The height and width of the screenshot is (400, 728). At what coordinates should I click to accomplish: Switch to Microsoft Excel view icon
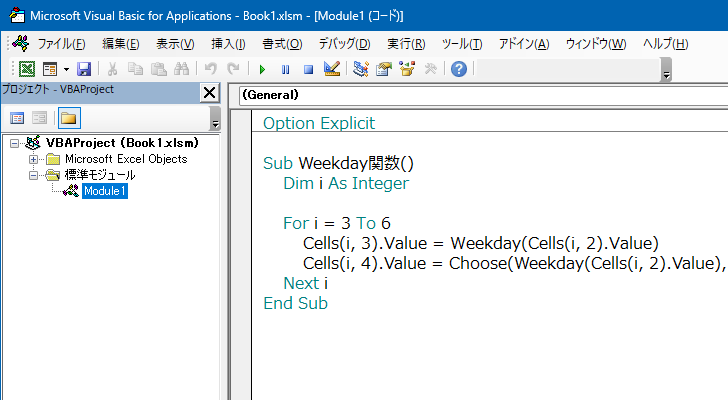point(26,69)
